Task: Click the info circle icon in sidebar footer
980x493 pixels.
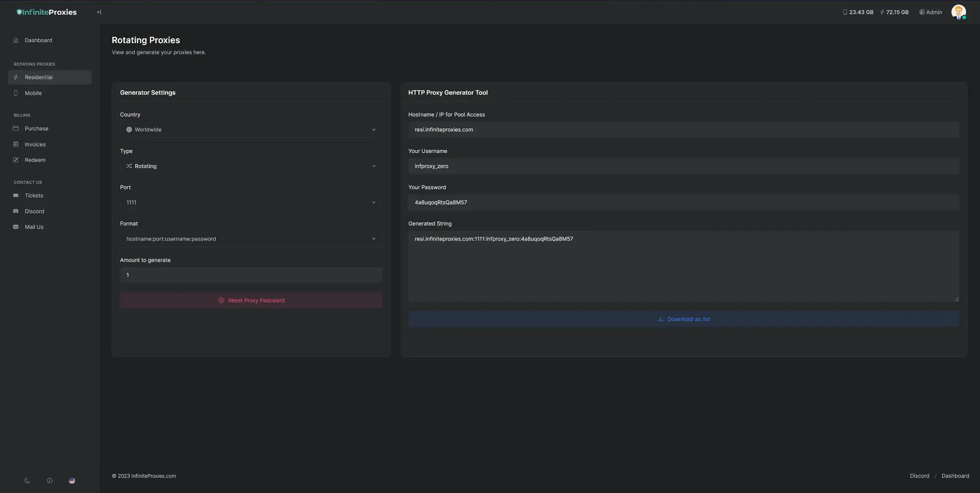Action: tap(49, 481)
